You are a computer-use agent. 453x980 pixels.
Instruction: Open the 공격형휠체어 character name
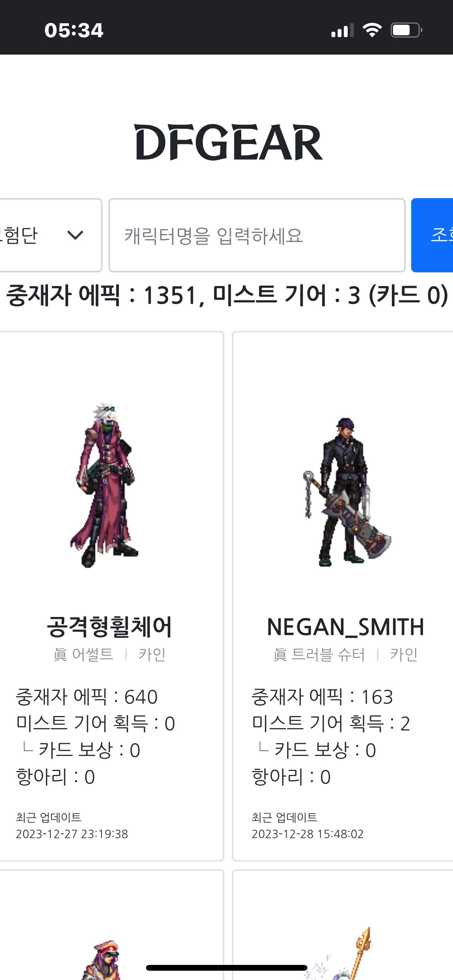pos(109,627)
